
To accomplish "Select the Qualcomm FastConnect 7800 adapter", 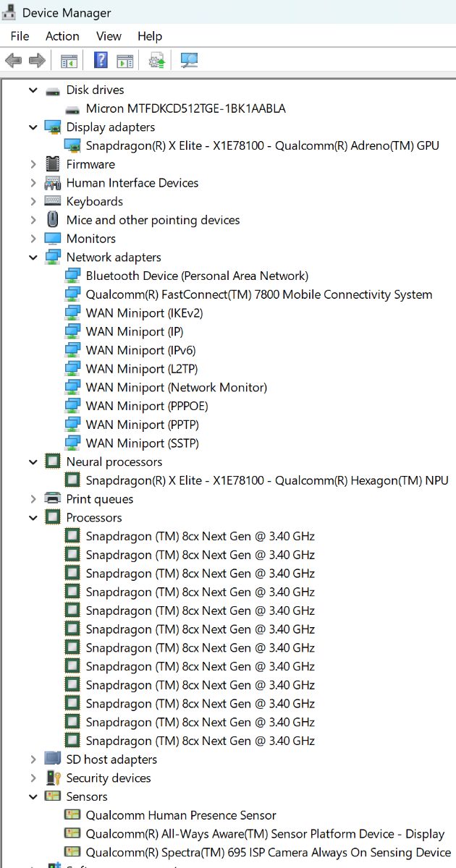I will click(258, 294).
